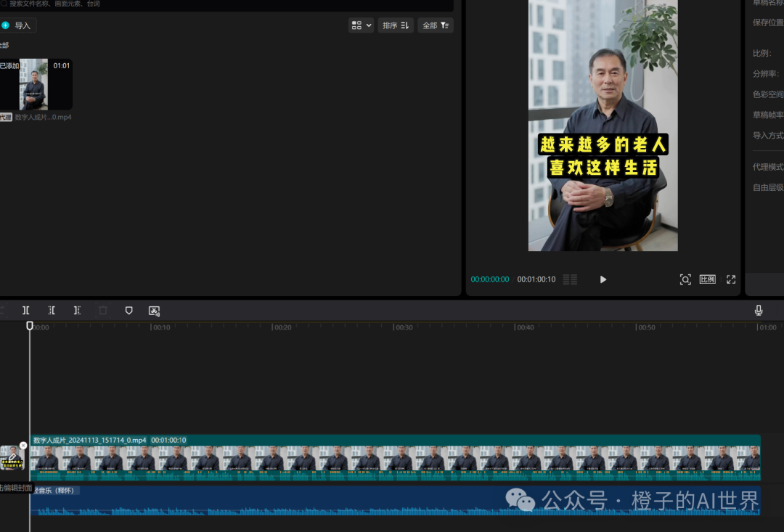The width and height of the screenshot is (784, 532).
Task: Start voice recording with the microphone icon
Action: pyautogui.click(x=759, y=310)
